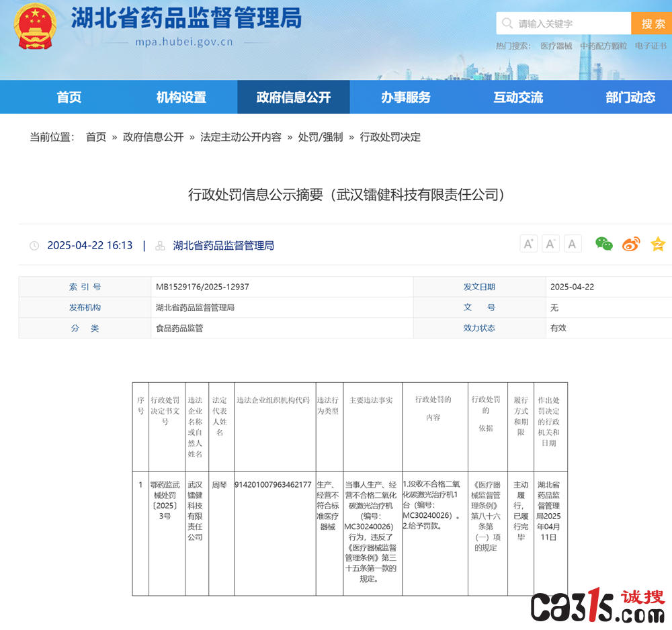Click the 发文日期 label cell
Image resolution: width=672 pixels, height=630 pixels.
tap(479, 287)
